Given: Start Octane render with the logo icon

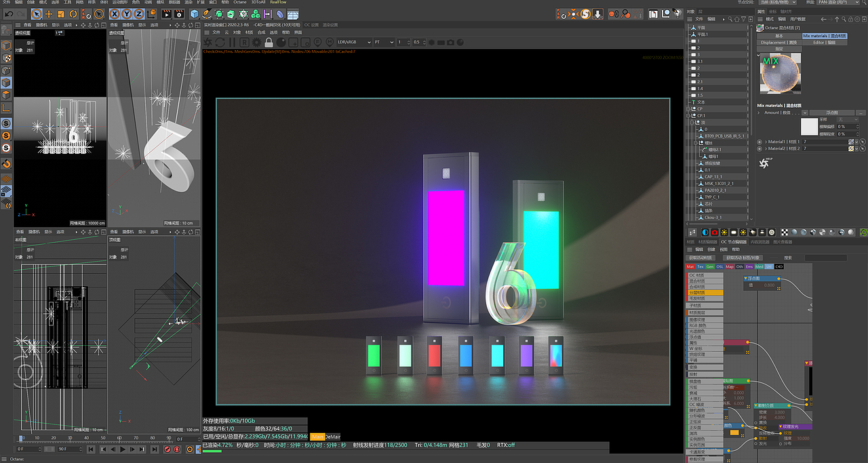Looking at the screenshot, I should coord(207,42).
